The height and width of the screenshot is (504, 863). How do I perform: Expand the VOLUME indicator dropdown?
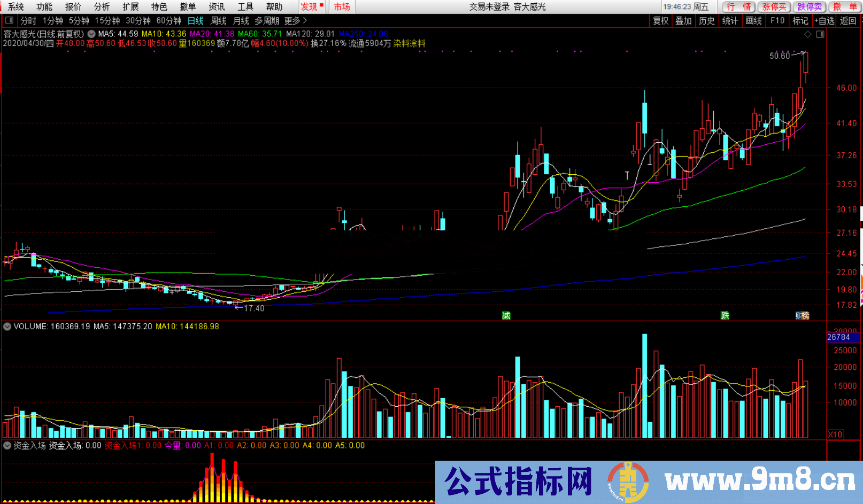click(7, 327)
